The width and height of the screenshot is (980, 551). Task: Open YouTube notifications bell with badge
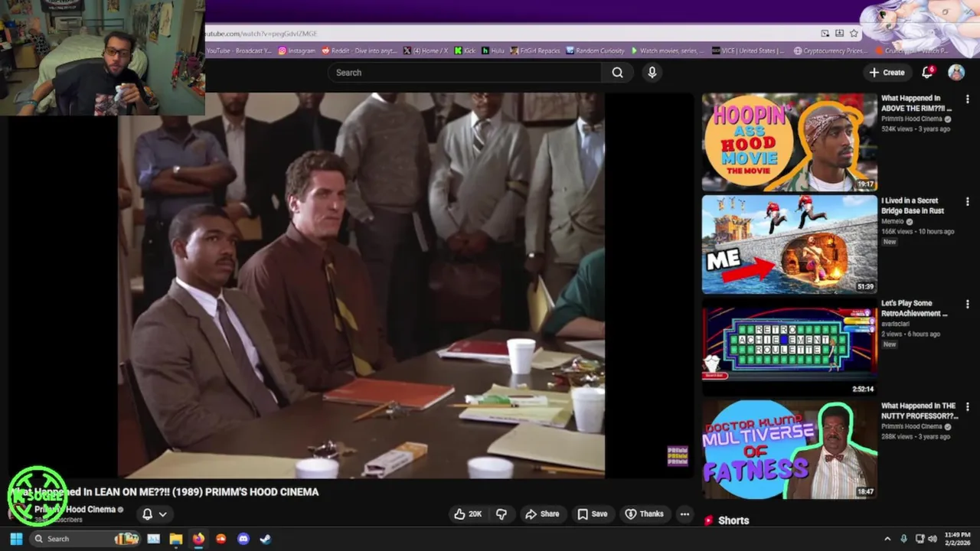click(x=927, y=72)
